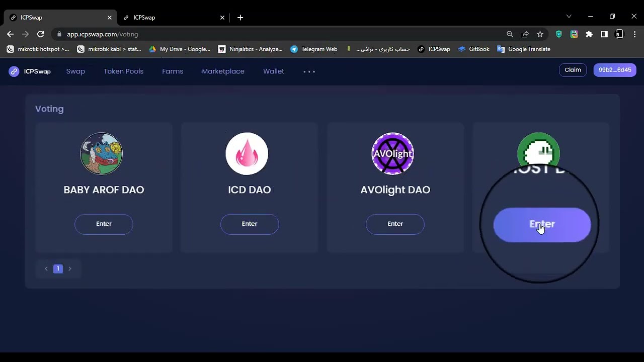Open the browser profile icon
This screenshot has width=644, height=362.
coord(619,34)
